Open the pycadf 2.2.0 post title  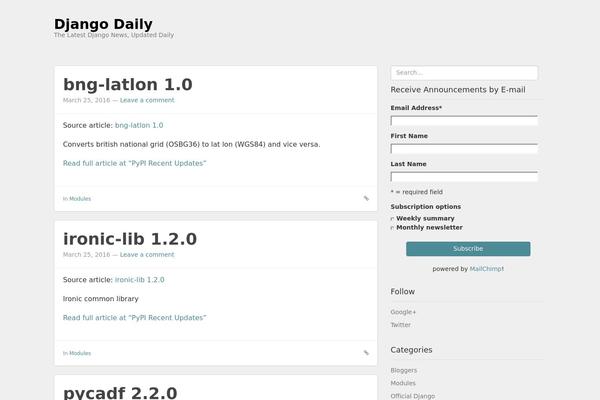click(120, 392)
